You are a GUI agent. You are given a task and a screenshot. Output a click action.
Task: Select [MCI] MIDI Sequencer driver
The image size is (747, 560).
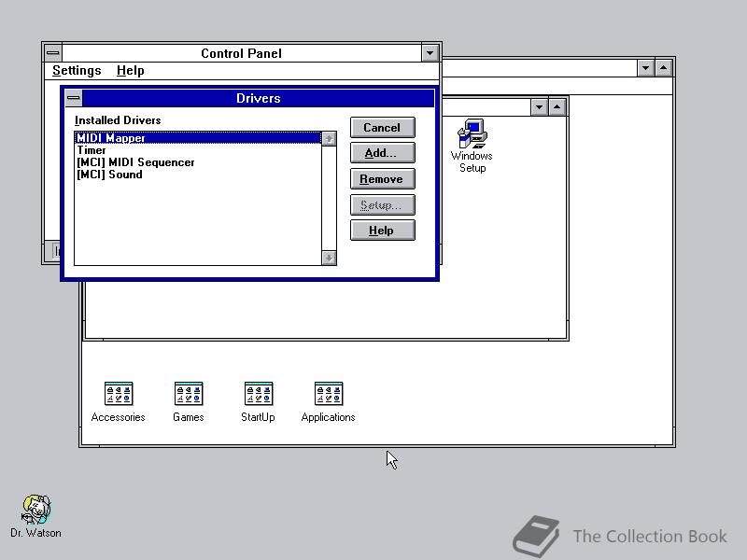pos(198,162)
